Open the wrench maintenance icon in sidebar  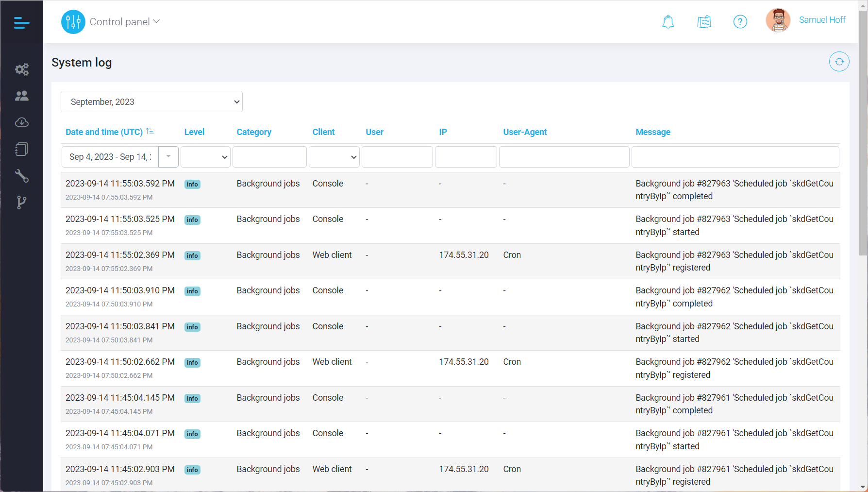21,176
